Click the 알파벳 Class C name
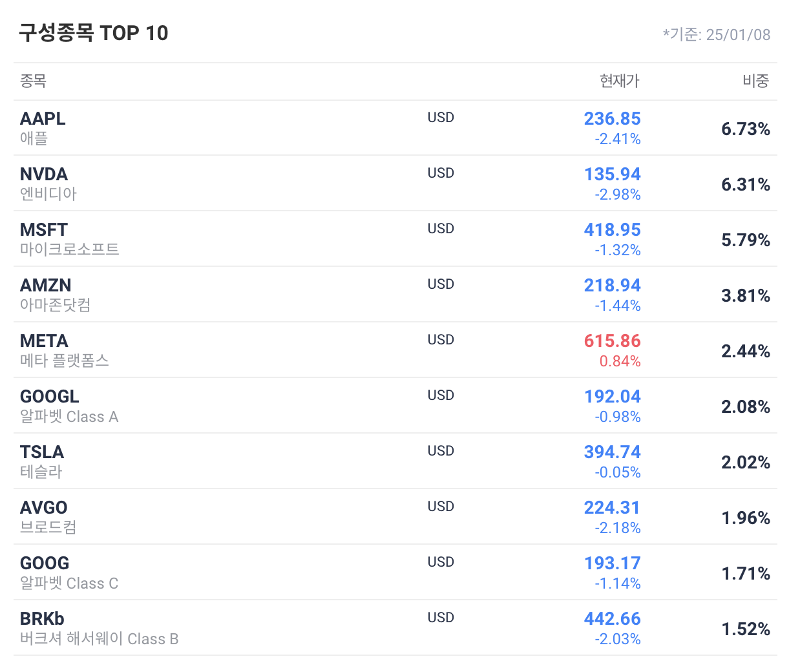The width and height of the screenshot is (800, 672). [x=69, y=583]
